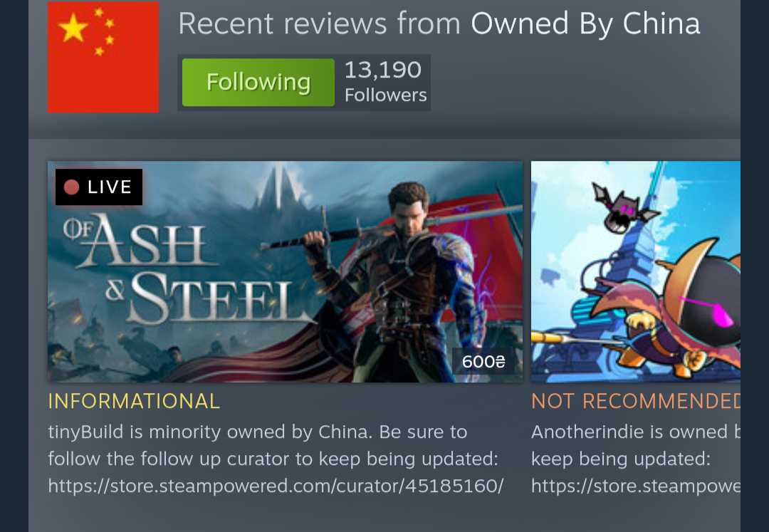Click the red dot in LIVE indicator

click(72, 187)
